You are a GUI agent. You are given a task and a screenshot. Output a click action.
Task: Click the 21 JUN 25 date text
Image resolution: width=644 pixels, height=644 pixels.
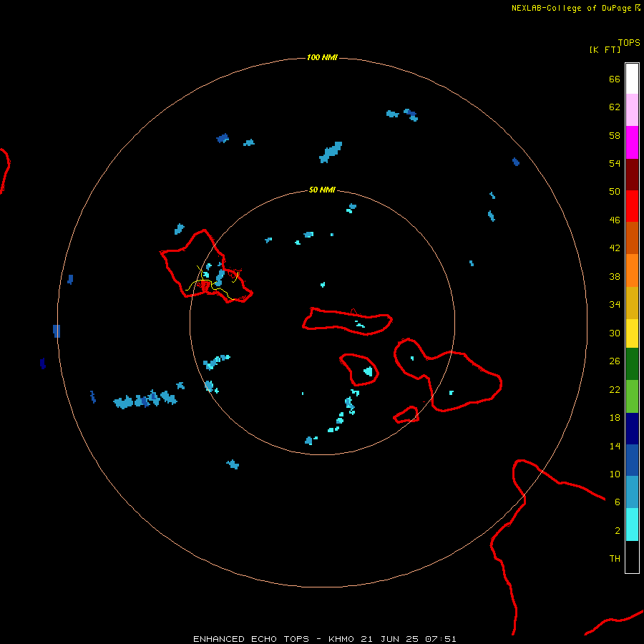pyautogui.click(x=390, y=639)
